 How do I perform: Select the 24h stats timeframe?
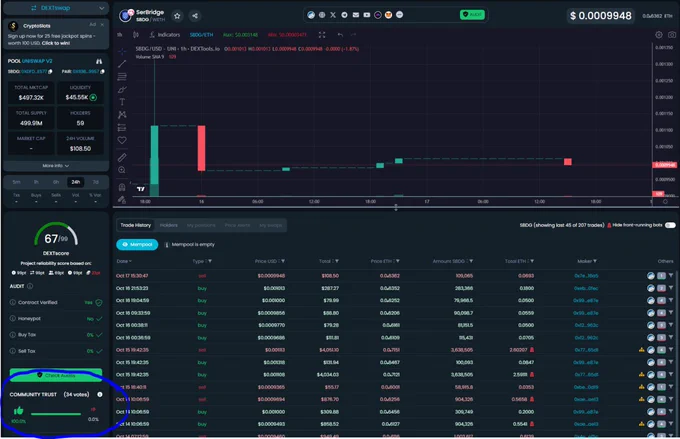click(76, 182)
